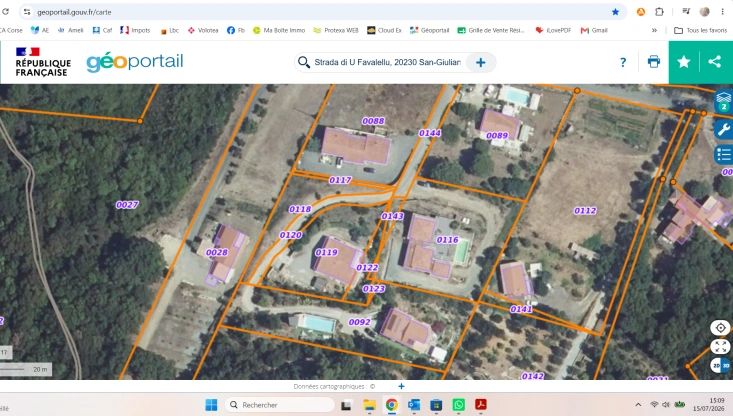Screen dimensions: 733x416
Task: Open the AE bookmark
Action: [x=40, y=30]
